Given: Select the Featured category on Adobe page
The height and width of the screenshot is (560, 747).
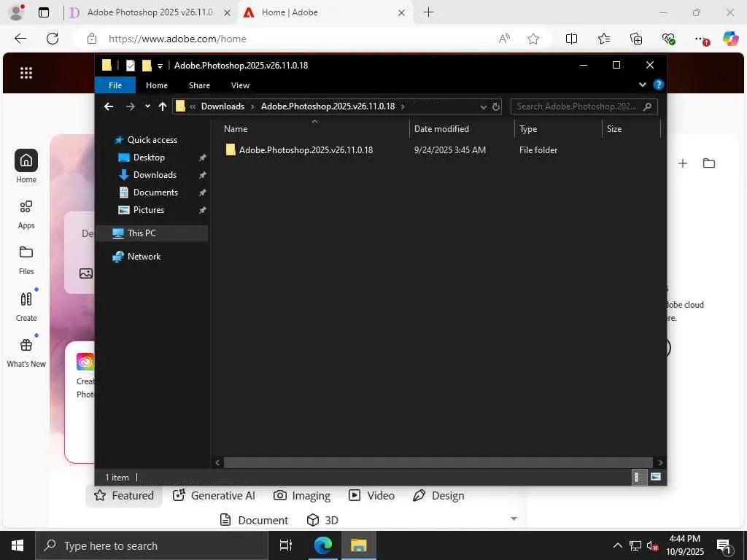Looking at the screenshot, I should 124,496.
